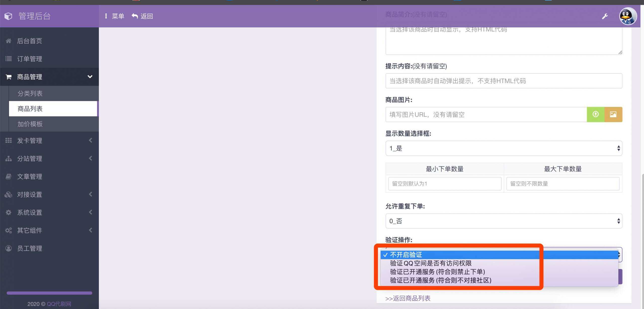Click the green image upload icon

[595, 114]
